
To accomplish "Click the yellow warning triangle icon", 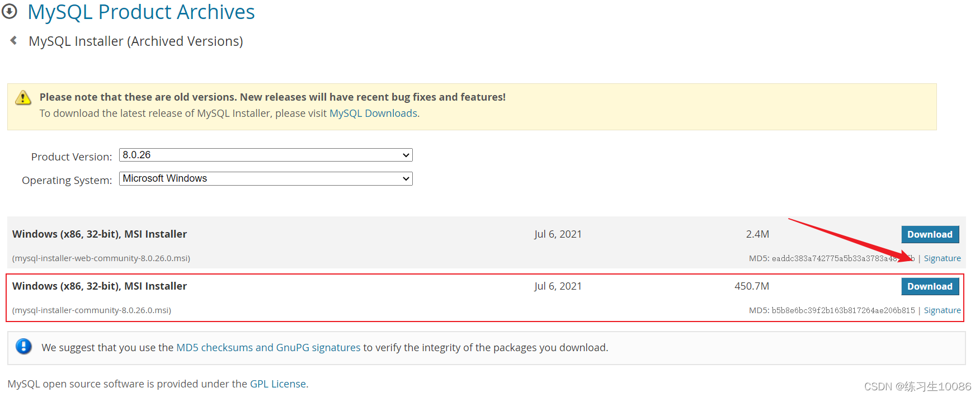I will click(23, 98).
